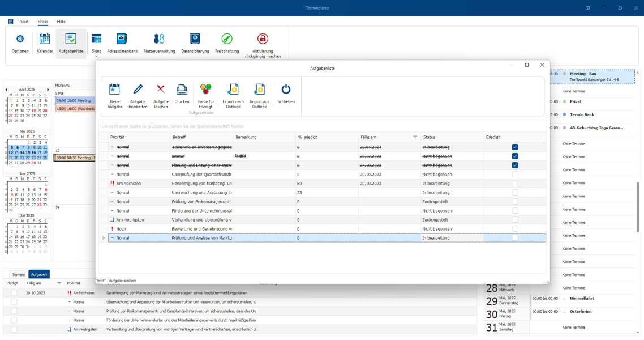The width and height of the screenshot is (644, 340).
Task: Open Datensicherung from the ribbon
Action: (x=195, y=39)
